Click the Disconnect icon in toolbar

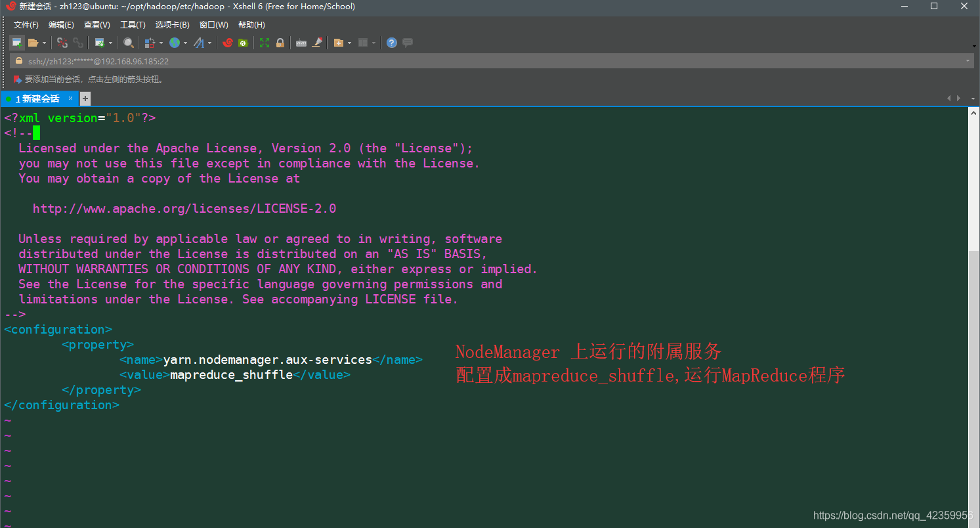click(62, 43)
